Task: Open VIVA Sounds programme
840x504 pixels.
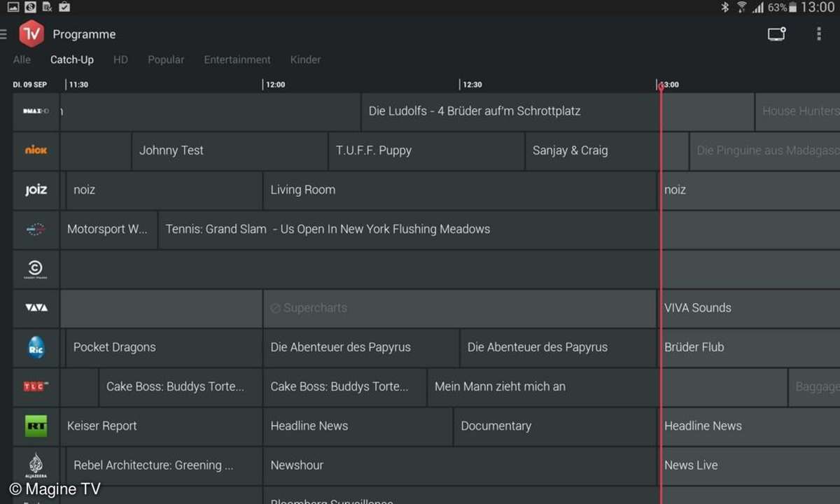Action: pyautogui.click(x=749, y=308)
